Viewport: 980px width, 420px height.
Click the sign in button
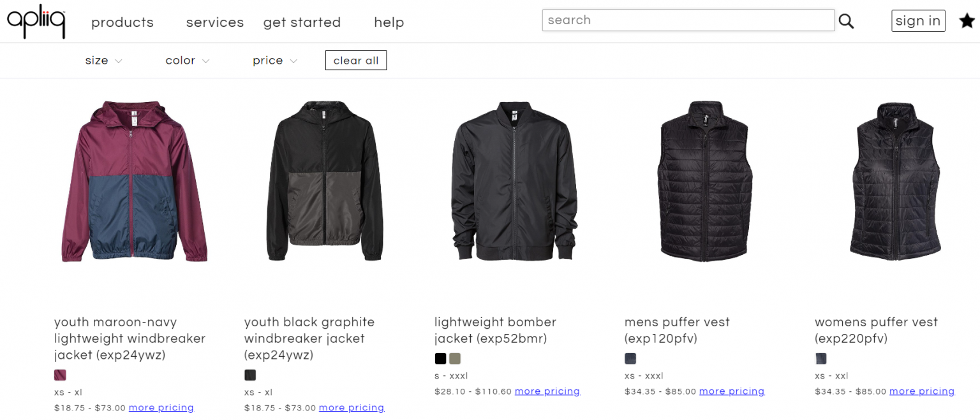pos(918,20)
